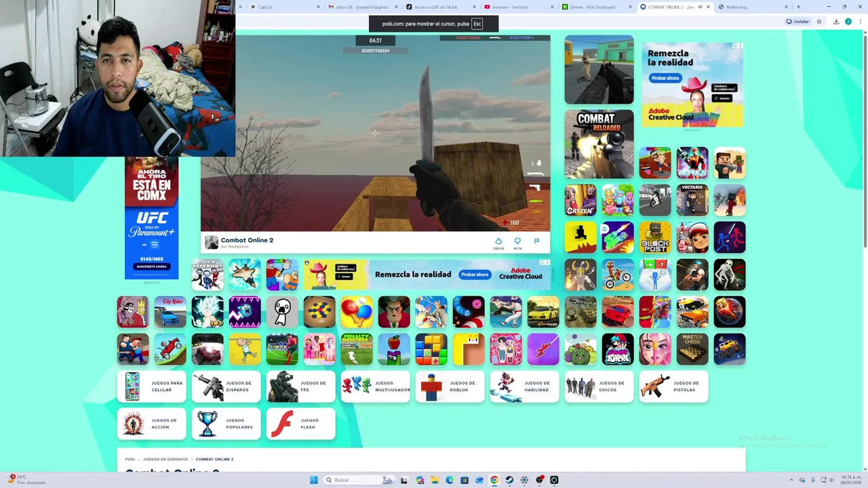The image size is (868, 488).
Task: Launch the Penalty Shooters game tile
Action: tap(357, 349)
